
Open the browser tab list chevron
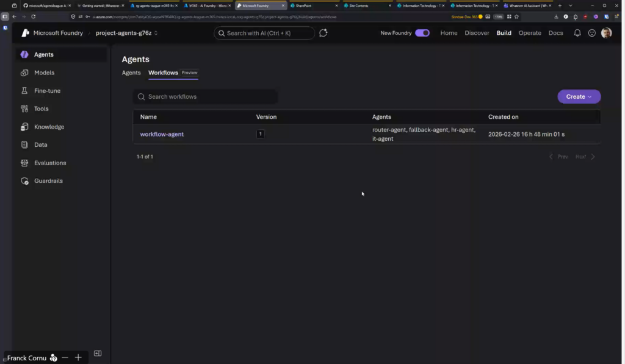point(571,5)
